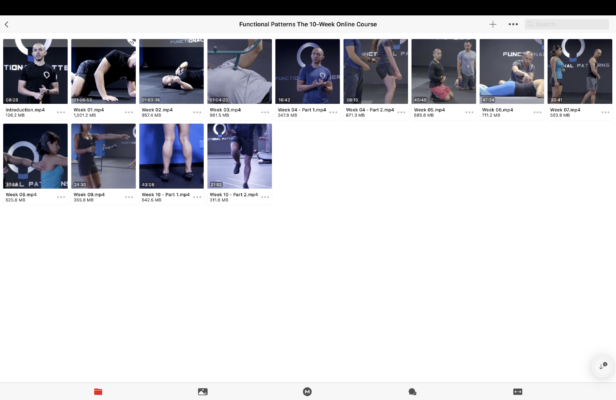The height and width of the screenshot is (400, 616).
Task: Open the Week 07.mp4 thumbnail
Action: pos(580,71)
